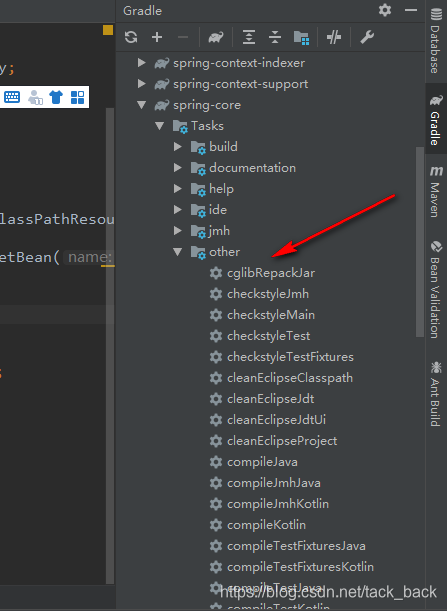This screenshot has height=611, width=447.
Task: Show dependencies via folder toolbar icon
Action: coord(301,38)
